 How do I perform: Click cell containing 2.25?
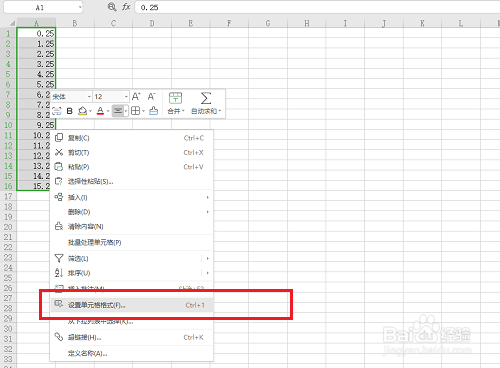pos(36,54)
